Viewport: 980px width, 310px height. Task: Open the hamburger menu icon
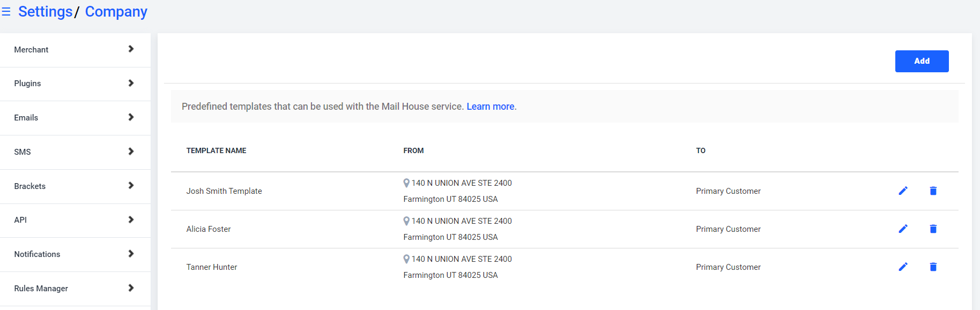coord(6,12)
